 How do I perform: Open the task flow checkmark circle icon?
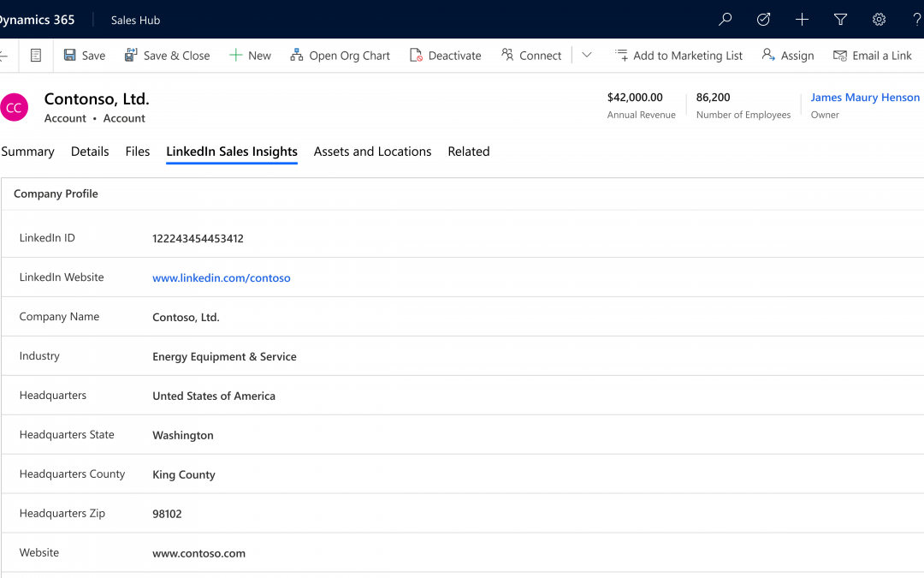coord(763,20)
